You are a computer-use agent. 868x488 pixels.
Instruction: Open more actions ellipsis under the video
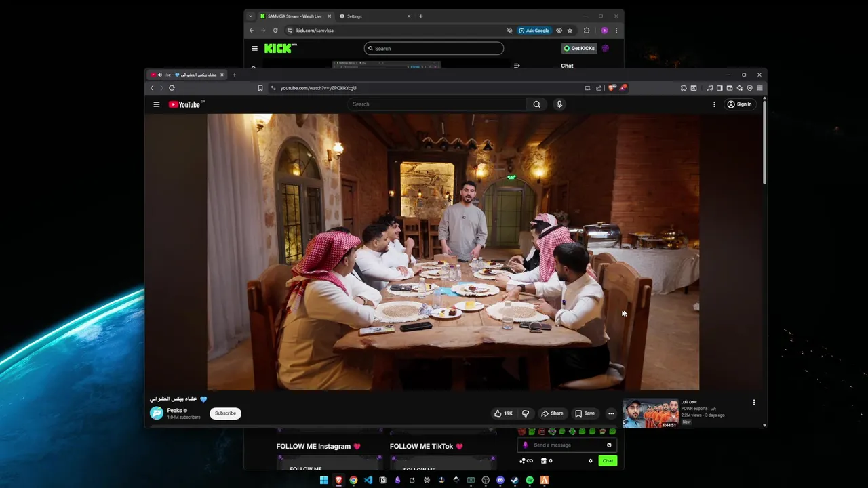pos(611,413)
